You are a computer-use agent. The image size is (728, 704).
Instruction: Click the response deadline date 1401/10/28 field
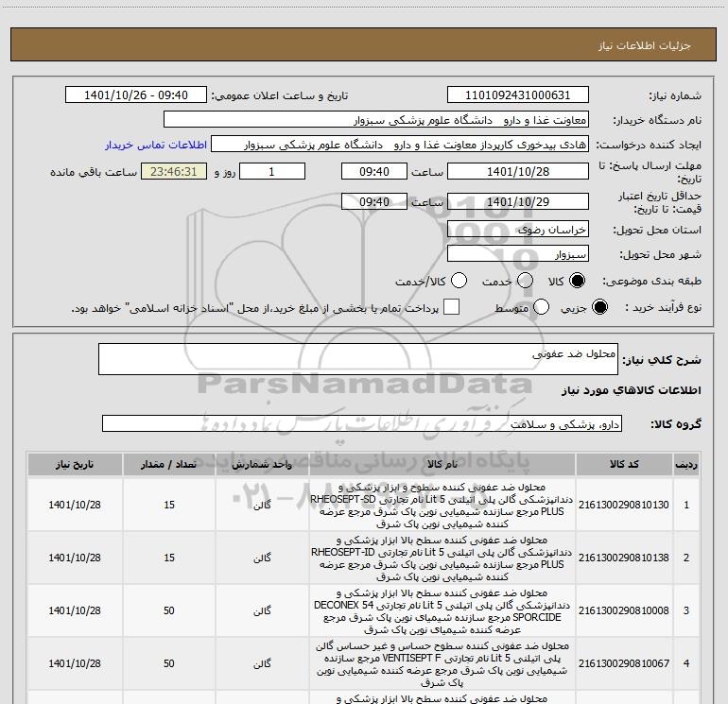pos(518,171)
